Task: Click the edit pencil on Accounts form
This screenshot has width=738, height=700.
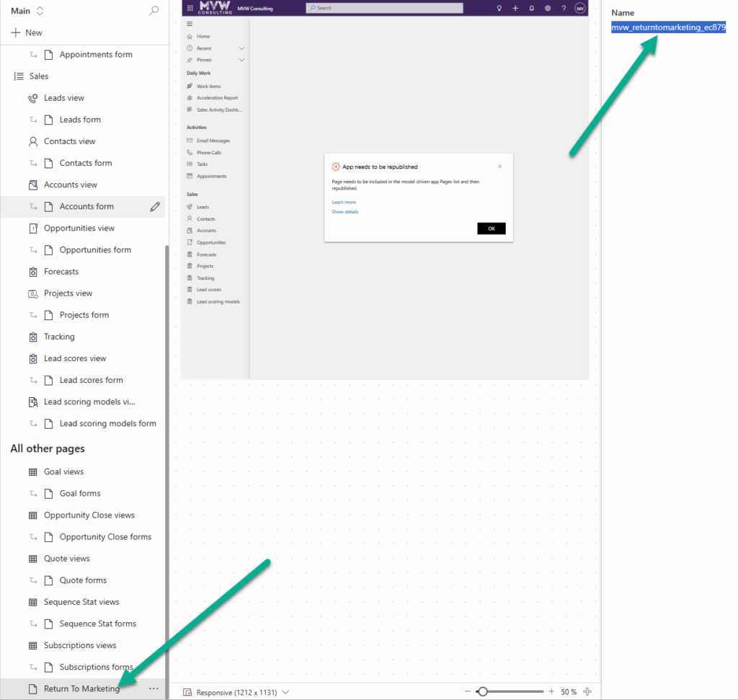Action: click(x=155, y=207)
